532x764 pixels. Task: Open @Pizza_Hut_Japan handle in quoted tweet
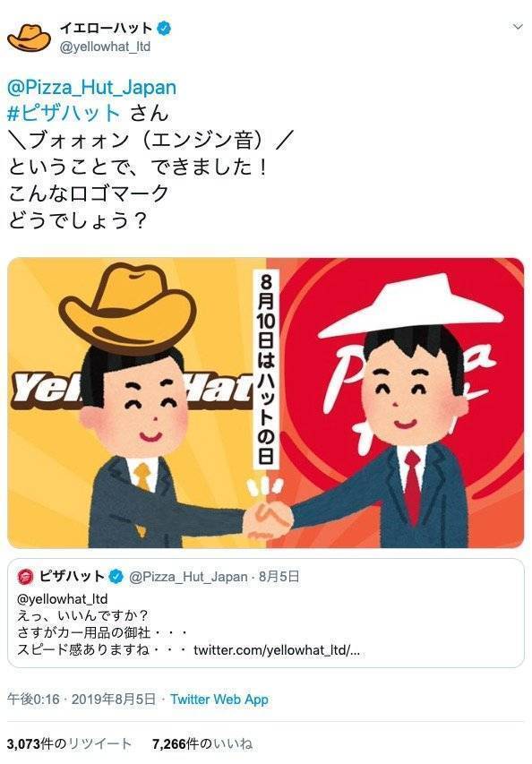pyautogui.click(x=188, y=577)
